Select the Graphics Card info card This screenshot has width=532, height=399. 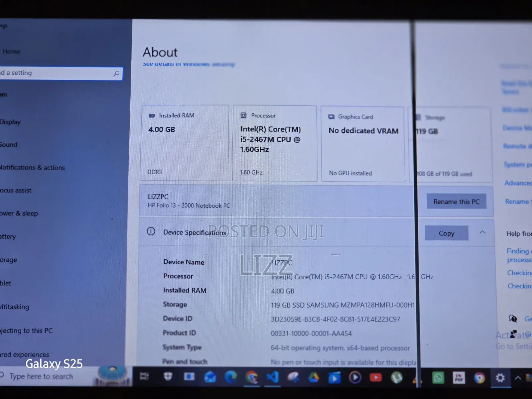pos(363,144)
